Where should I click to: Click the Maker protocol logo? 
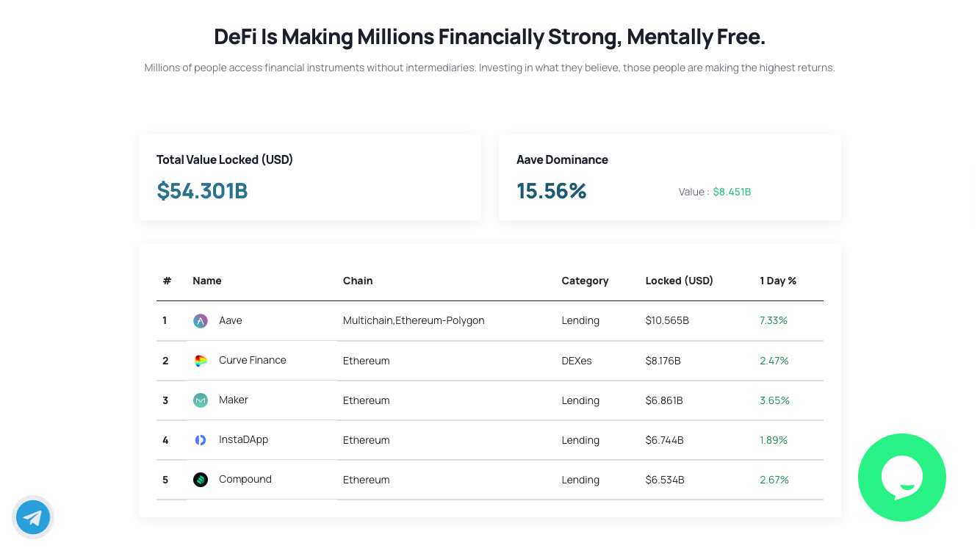click(201, 400)
